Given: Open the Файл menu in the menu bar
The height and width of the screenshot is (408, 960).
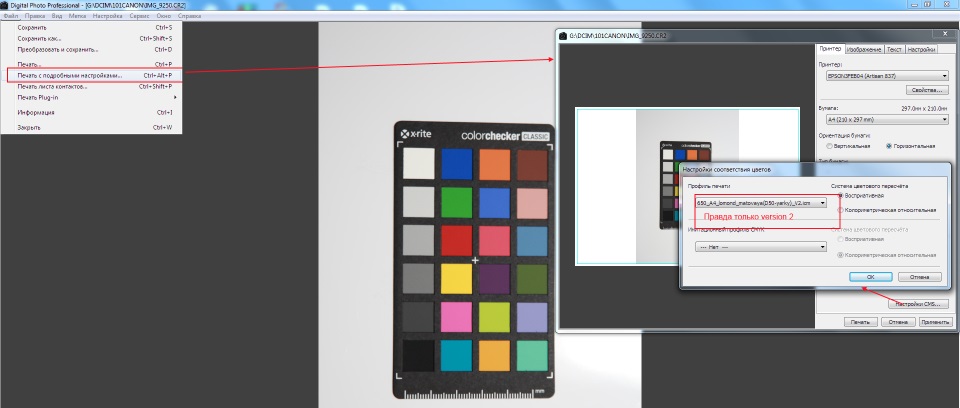Looking at the screenshot, I should (10, 16).
